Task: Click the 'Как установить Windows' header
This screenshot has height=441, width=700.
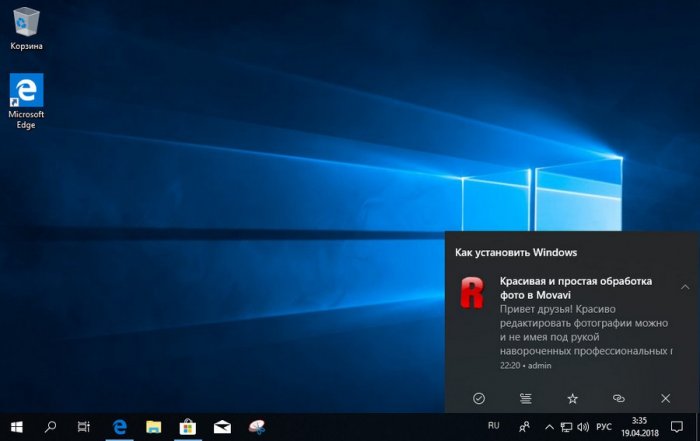Action: tap(516, 252)
